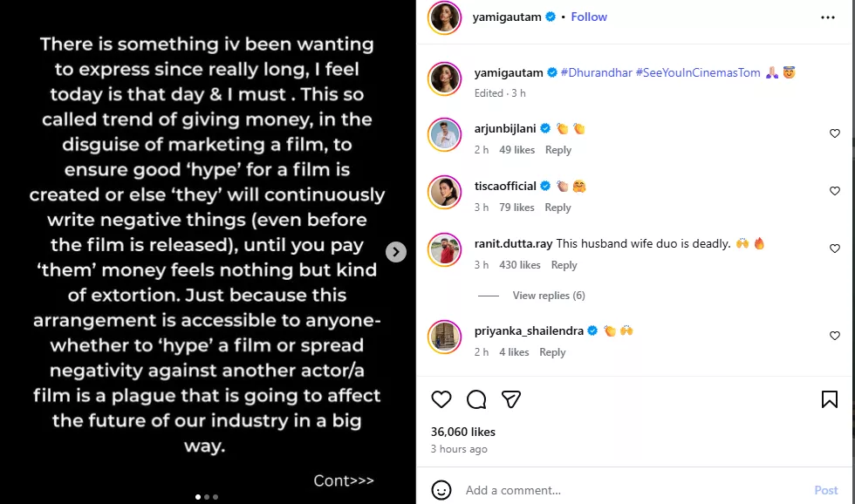
Task: Open yamigautam's profile picture in header
Action: coord(445,17)
